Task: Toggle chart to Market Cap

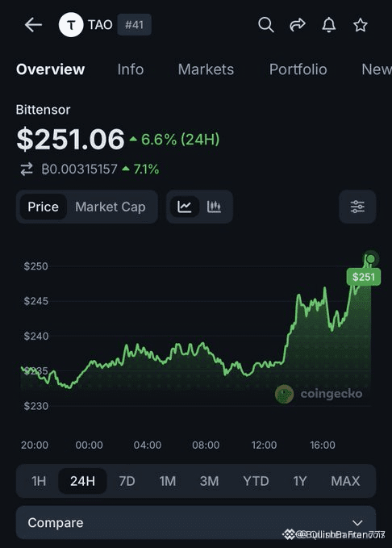Action: [x=111, y=207]
